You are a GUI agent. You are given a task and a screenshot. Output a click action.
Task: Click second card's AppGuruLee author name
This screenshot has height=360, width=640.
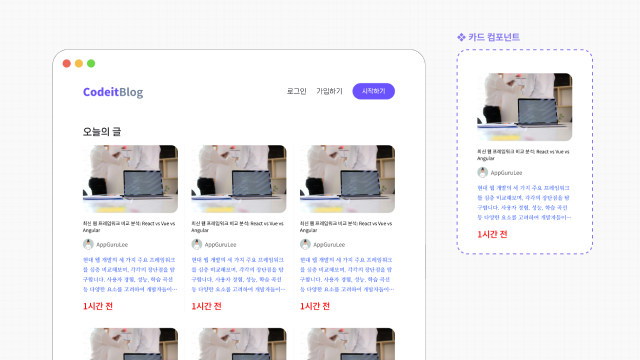[x=221, y=244]
